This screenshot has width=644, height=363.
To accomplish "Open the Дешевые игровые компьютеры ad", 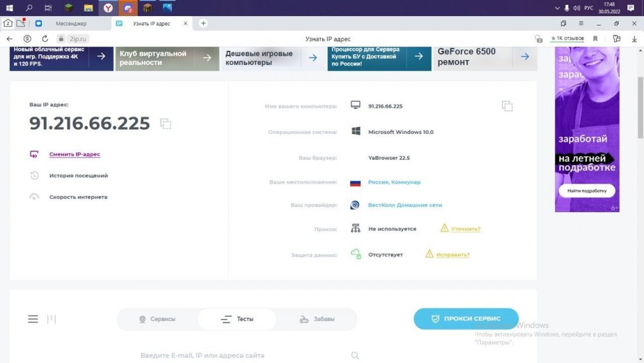I will (x=273, y=59).
